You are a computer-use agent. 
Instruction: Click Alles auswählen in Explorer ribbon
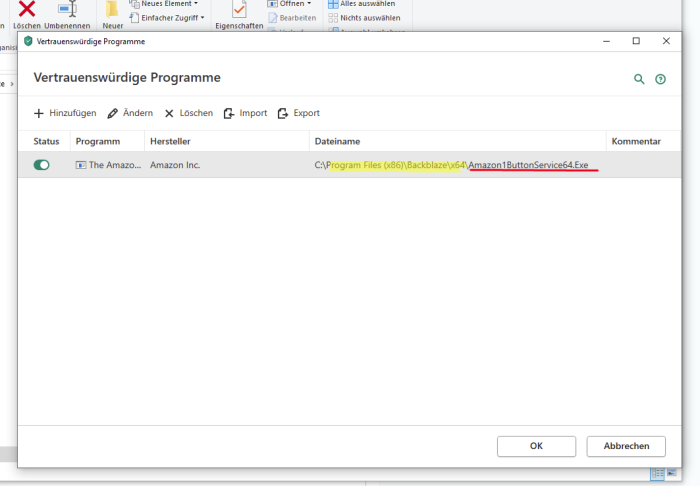(x=362, y=4)
